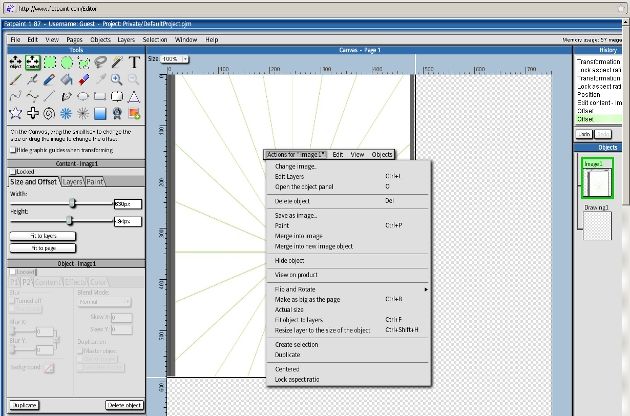Select the blue starburst tool

(x=66, y=113)
